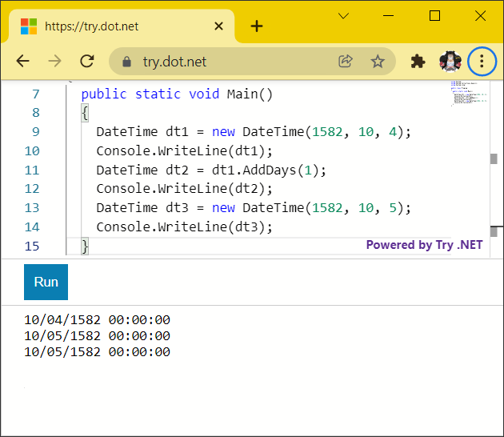Image resolution: width=504 pixels, height=437 pixels.
Task: Close the Chrome window
Action: 481,16
